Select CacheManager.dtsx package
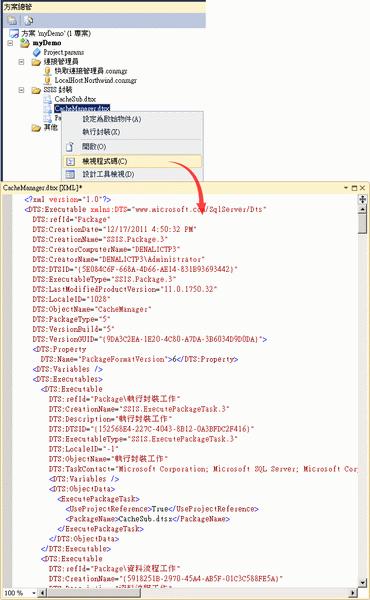 click(x=82, y=108)
